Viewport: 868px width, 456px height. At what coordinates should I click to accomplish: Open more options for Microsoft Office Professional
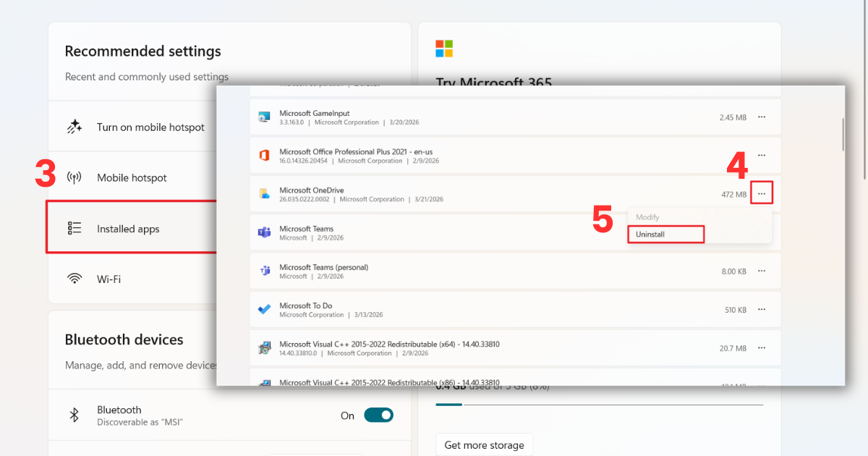[x=762, y=156]
